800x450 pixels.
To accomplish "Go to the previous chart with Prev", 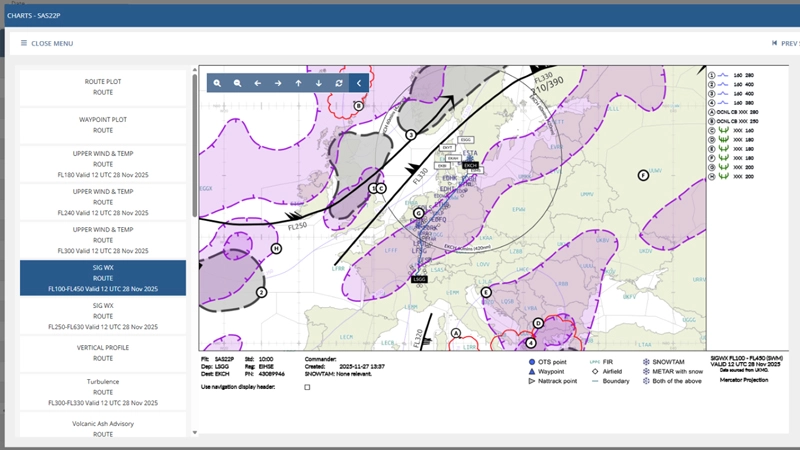I will [x=784, y=43].
